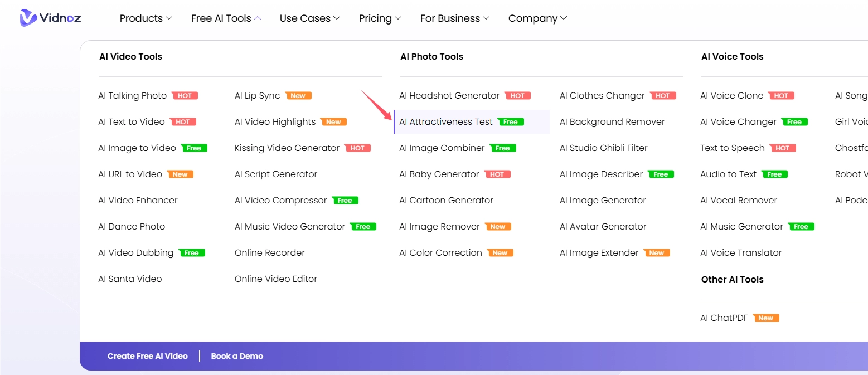Click the Vidnoz logo
Screen dimensions: 868x375
pyautogui.click(x=50, y=18)
